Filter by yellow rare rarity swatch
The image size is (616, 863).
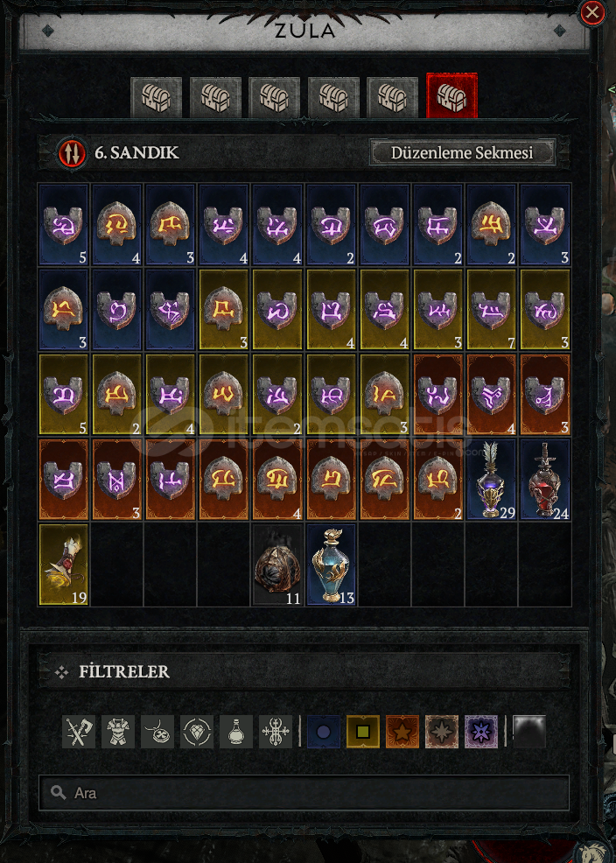[x=363, y=732]
